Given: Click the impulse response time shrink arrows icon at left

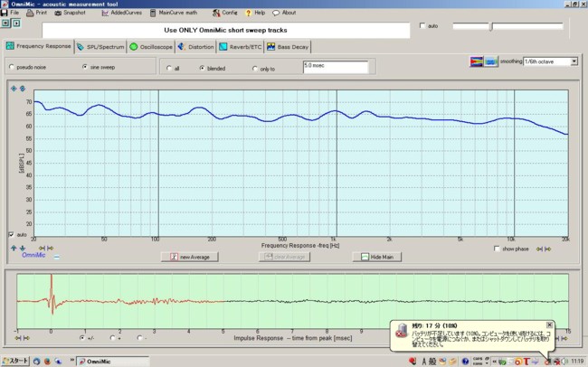Looking at the screenshot, I should [18, 338].
